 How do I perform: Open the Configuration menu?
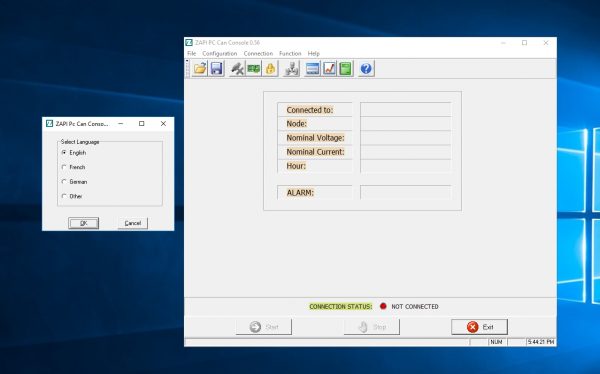pyautogui.click(x=220, y=54)
